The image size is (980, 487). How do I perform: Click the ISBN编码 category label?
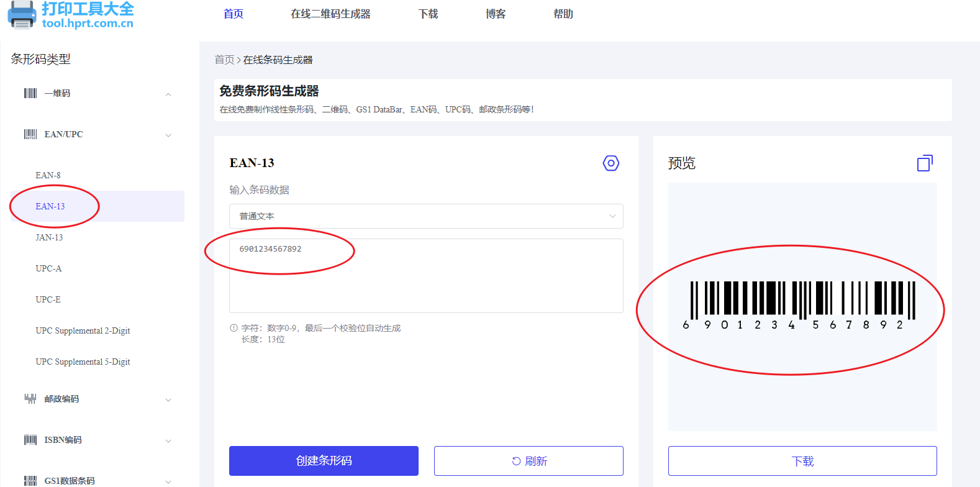coord(63,440)
